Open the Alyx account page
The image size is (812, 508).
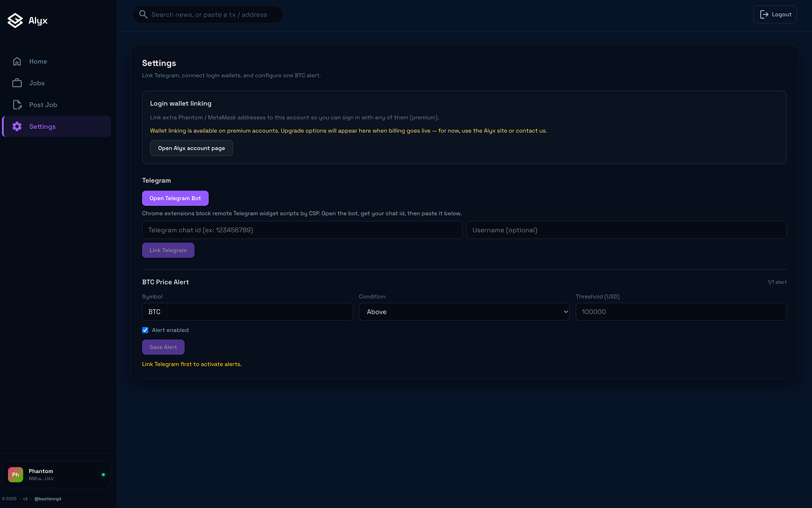point(192,148)
